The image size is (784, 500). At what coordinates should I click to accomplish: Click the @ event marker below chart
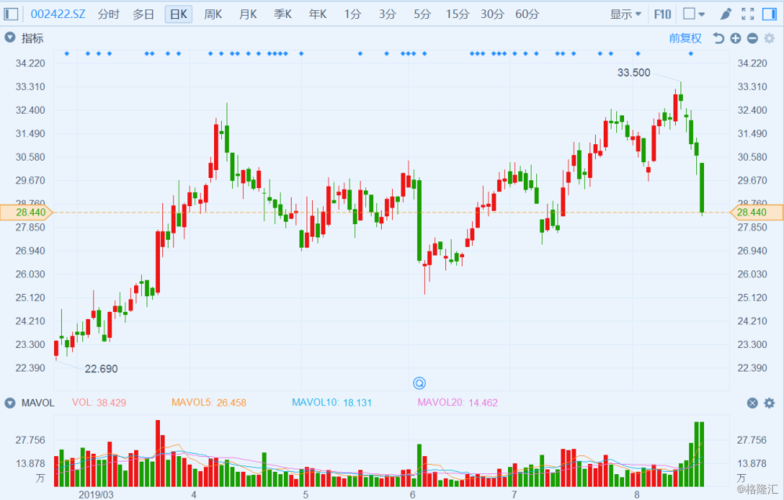(x=420, y=383)
